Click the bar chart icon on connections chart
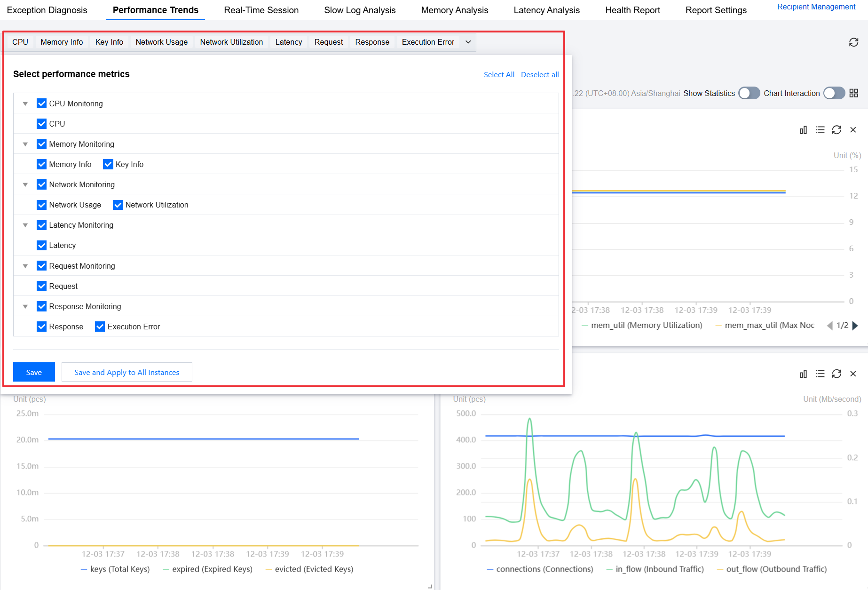This screenshot has width=868, height=590. pyautogui.click(x=803, y=374)
